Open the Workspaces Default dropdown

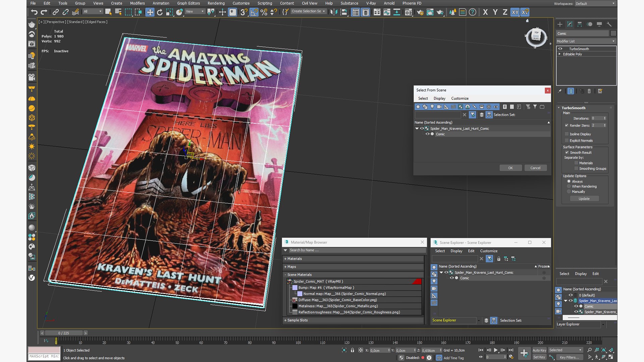point(595,4)
